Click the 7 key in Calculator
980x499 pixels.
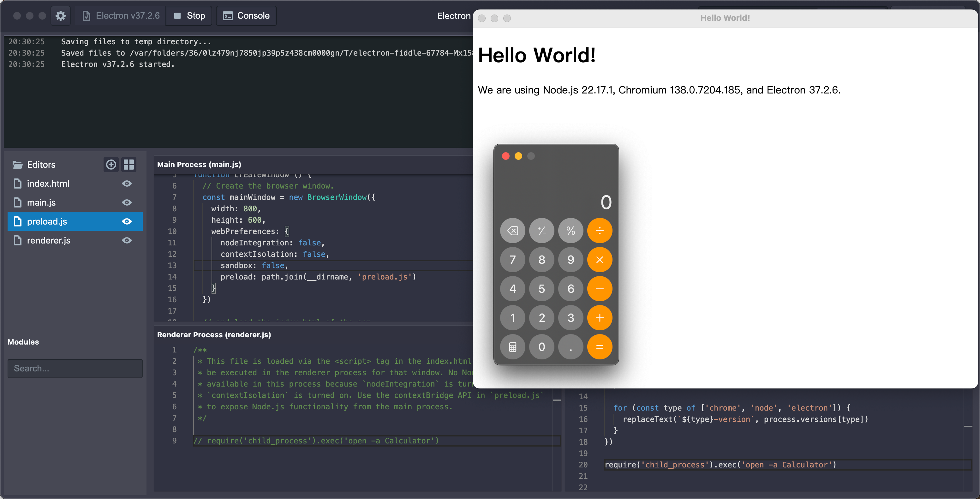pos(512,260)
